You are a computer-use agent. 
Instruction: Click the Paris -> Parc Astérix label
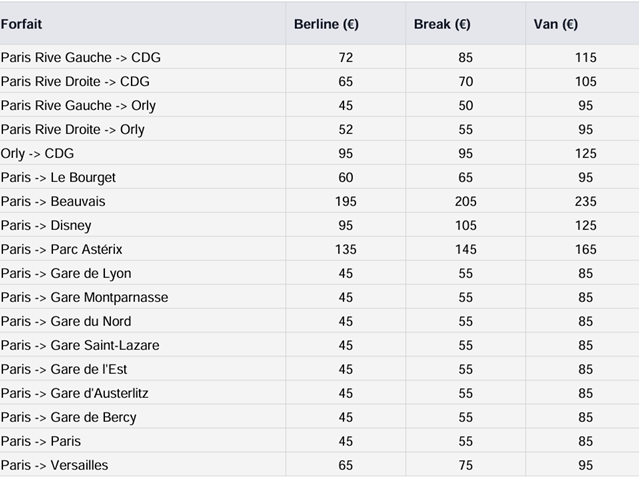coord(61,249)
